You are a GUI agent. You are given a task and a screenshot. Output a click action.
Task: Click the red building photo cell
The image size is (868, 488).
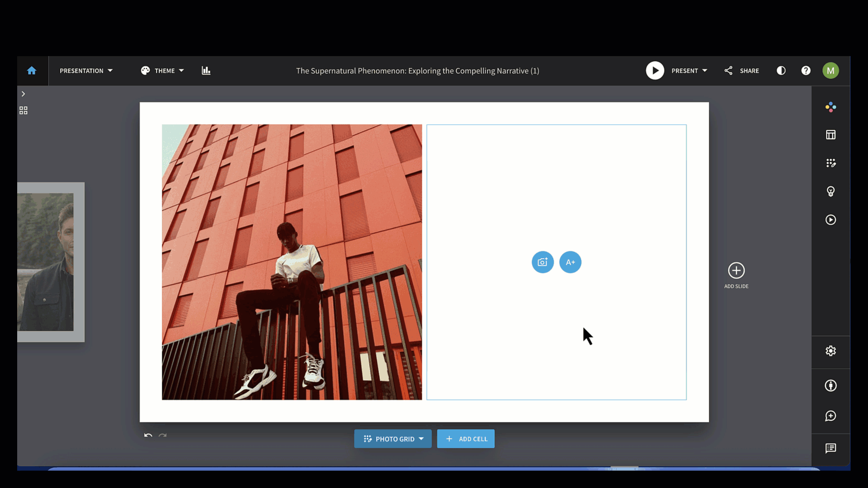(x=292, y=262)
